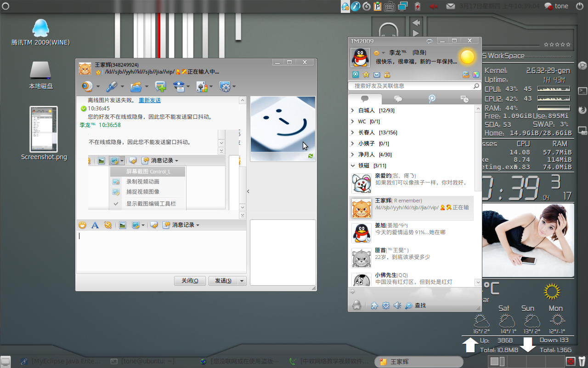Expand the 长春人 contact group
This screenshot has width=588, height=368.
click(352, 132)
